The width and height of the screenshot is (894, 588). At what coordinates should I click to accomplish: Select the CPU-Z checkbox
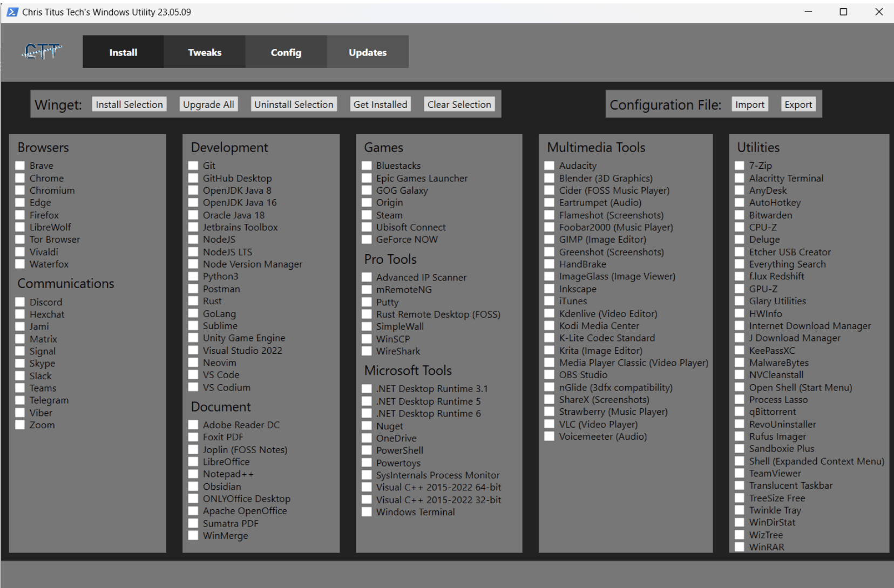(x=740, y=227)
